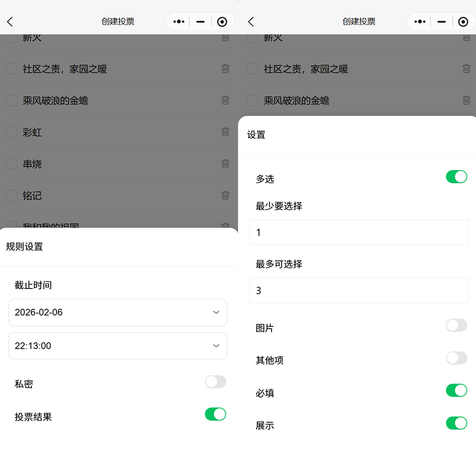Click the circular close icon in left screen header
The height and width of the screenshot is (450, 476).
click(222, 22)
